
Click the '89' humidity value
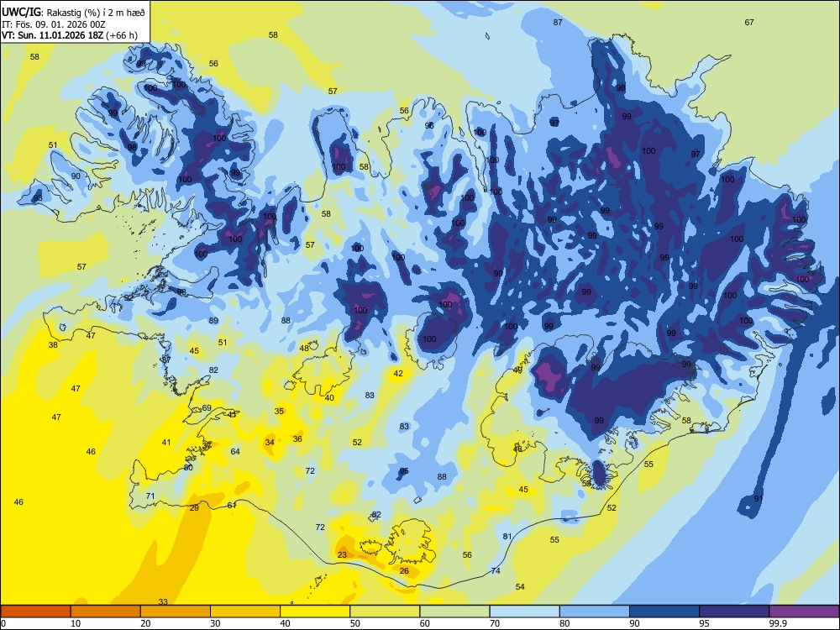tap(213, 320)
